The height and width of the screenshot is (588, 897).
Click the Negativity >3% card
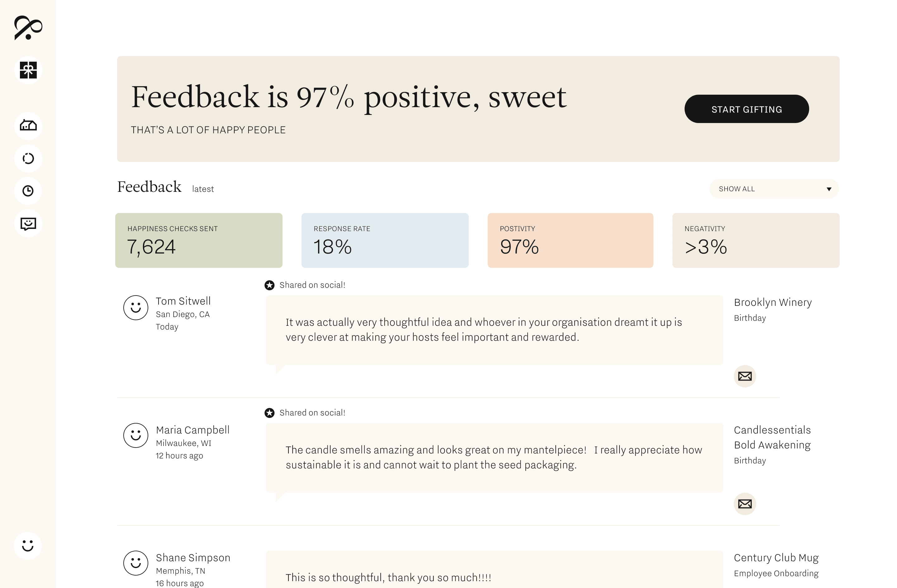point(756,240)
